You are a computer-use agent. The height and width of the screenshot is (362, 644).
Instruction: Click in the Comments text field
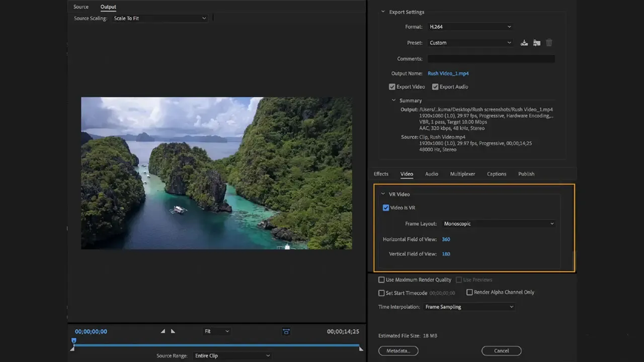(x=491, y=59)
